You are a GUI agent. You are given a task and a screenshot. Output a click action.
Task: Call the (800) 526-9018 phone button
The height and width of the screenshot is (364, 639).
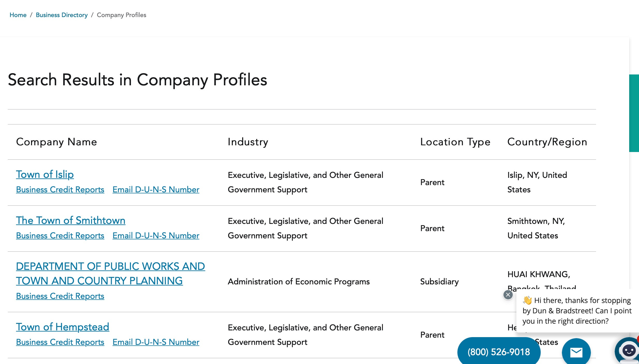(x=499, y=351)
